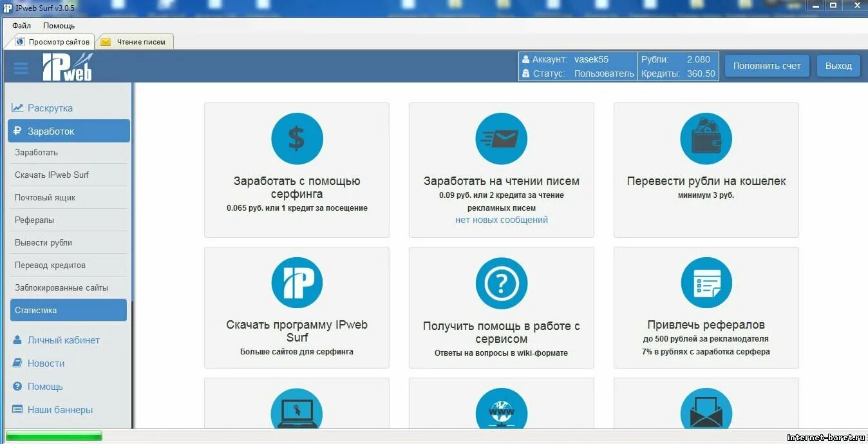The image size is (868, 444).
Task: Click the person icon next to Личный кабинет
Action: pos(17,340)
